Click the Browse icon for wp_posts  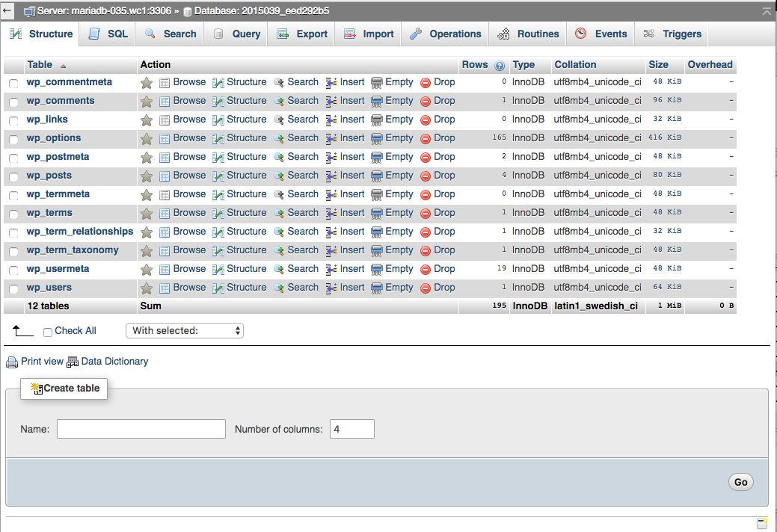pos(165,176)
